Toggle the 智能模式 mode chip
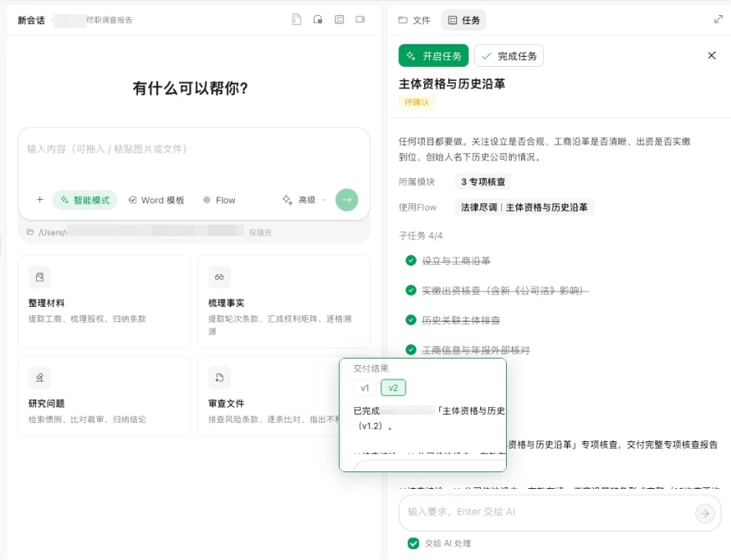Viewport: 731px width, 560px height. 84,200
